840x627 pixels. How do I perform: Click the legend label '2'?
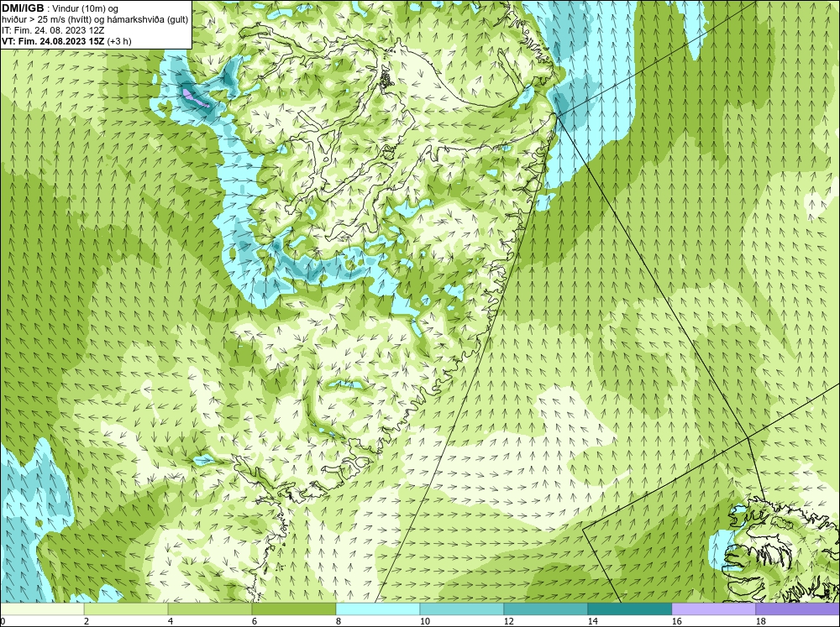(x=87, y=621)
